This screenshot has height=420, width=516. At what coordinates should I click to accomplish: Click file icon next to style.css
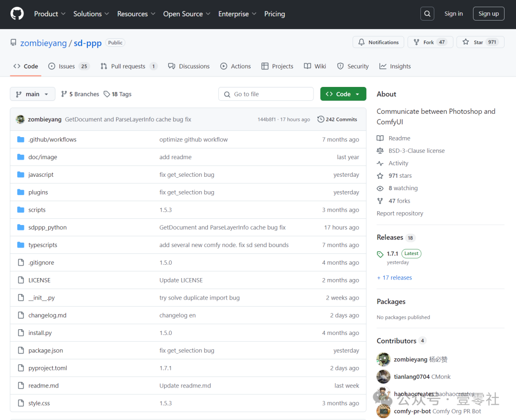click(x=21, y=403)
